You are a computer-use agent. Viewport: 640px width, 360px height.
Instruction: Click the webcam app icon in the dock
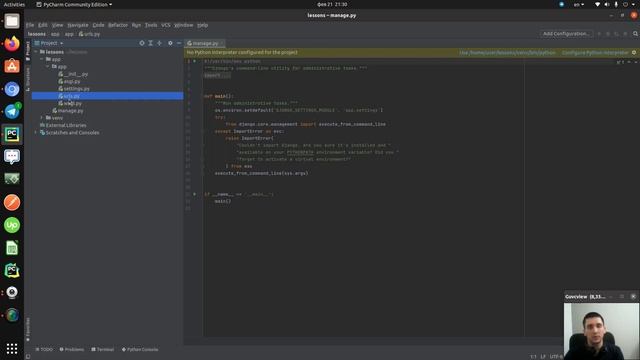pyautogui.click(x=12, y=292)
